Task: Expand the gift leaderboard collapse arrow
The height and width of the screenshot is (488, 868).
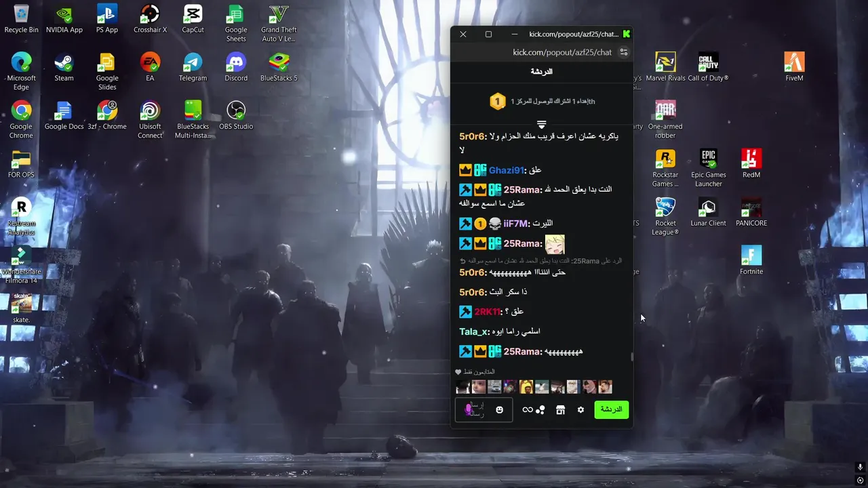Action: 541,125
